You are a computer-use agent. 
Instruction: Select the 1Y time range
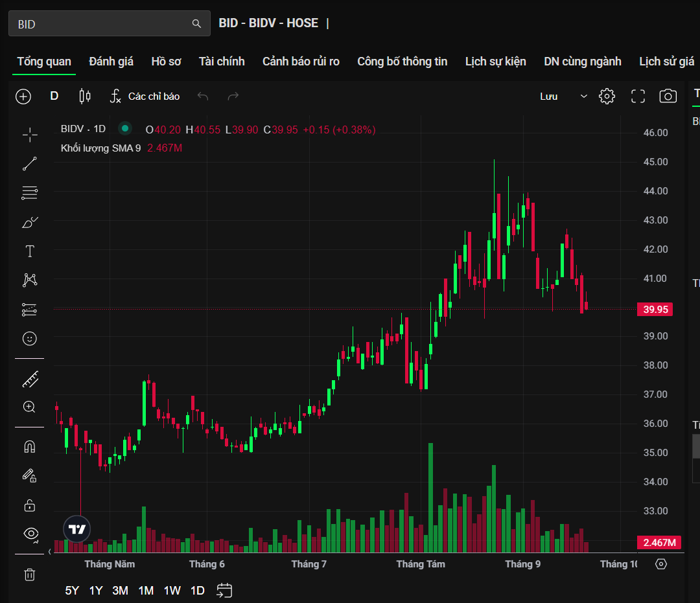96,591
